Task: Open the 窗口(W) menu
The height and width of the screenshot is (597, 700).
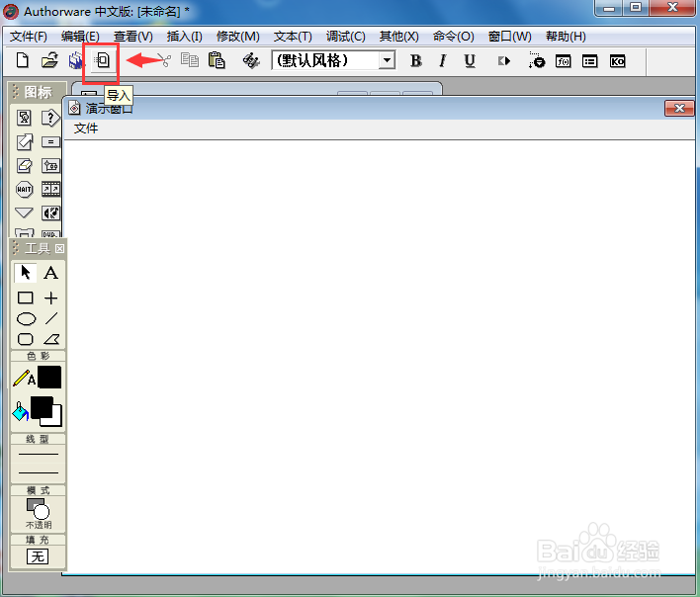Action: pyautogui.click(x=510, y=37)
